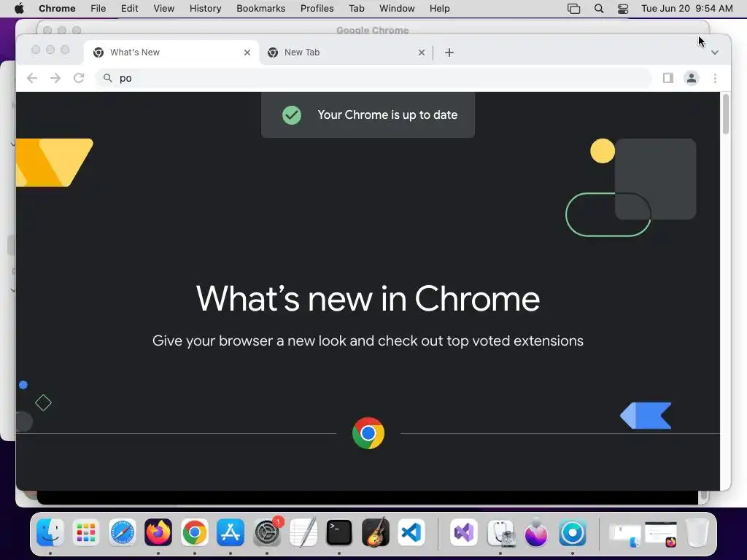
Task: Click Google Chrome in the Dock
Action: tap(194, 532)
